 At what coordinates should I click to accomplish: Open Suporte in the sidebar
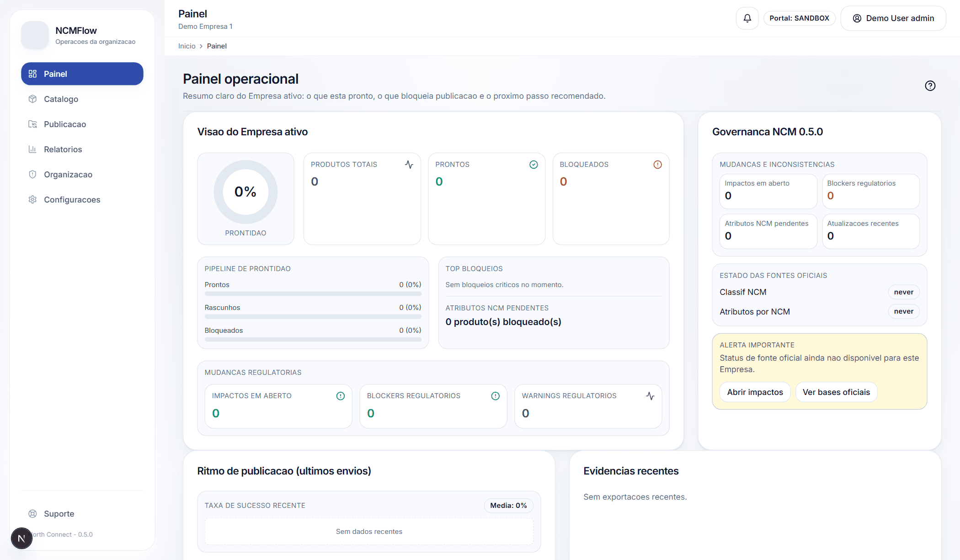click(x=59, y=514)
